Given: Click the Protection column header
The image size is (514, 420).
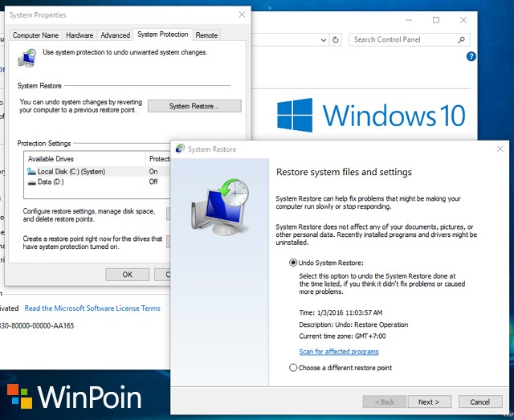Looking at the screenshot, I should (x=159, y=159).
